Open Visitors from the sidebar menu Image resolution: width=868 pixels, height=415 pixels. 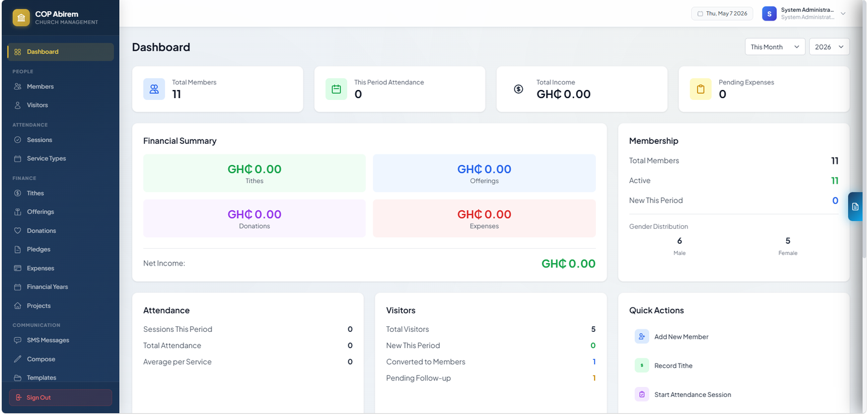61,105
